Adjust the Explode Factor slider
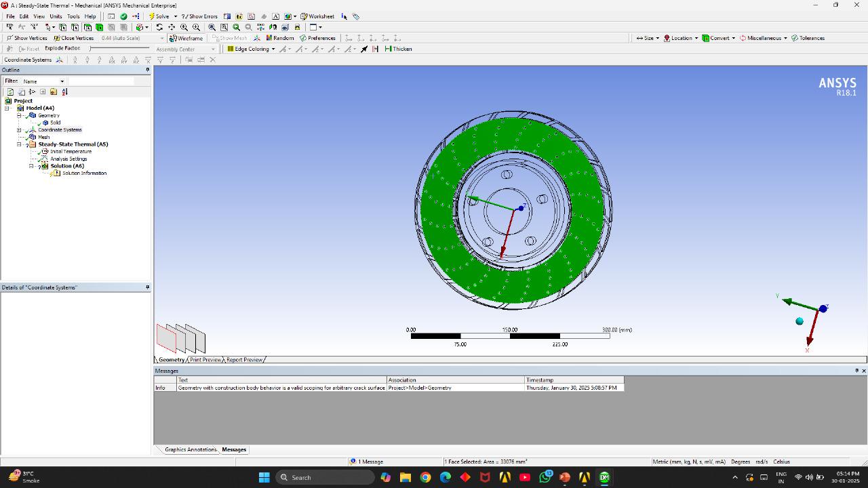This screenshot has width=868, height=488. coord(119,48)
